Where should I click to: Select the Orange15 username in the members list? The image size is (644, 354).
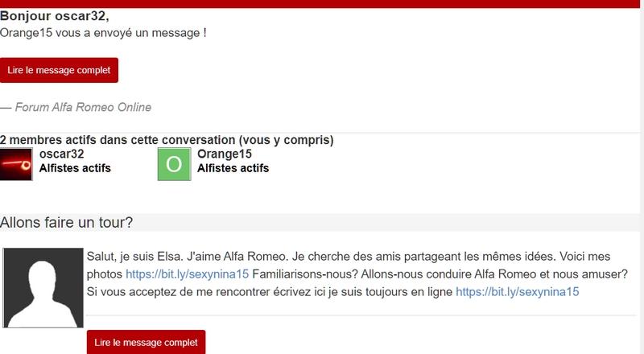tap(225, 154)
